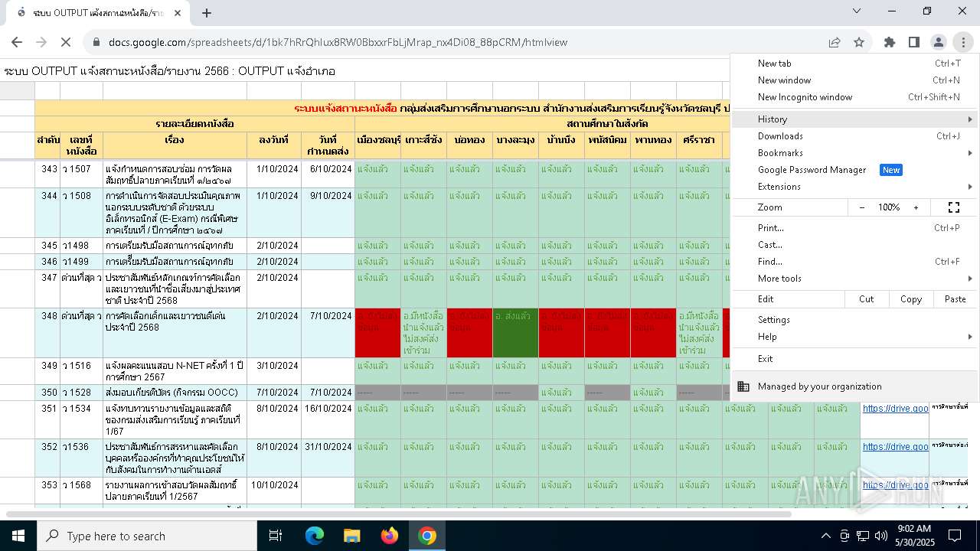The image size is (980, 551).
Task: Expand the History submenu
Action: (x=854, y=119)
